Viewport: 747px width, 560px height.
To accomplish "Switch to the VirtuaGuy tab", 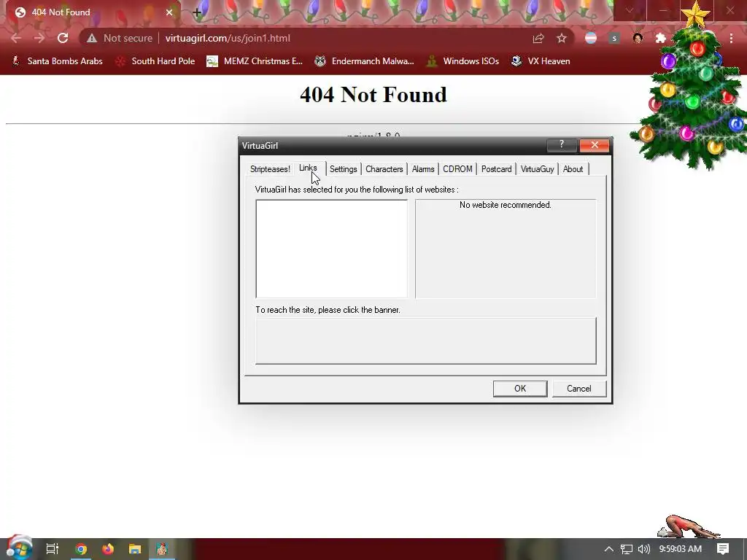I will click(x=538, y=169).
